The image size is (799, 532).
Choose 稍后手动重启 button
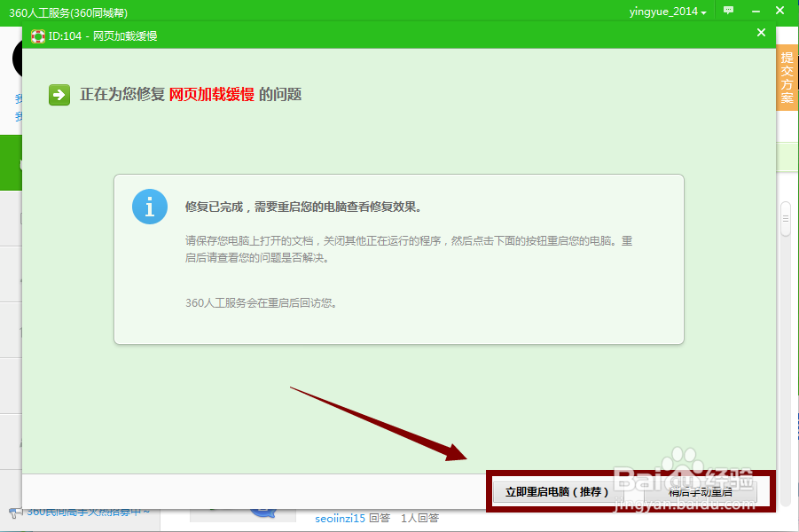[701, 492]
